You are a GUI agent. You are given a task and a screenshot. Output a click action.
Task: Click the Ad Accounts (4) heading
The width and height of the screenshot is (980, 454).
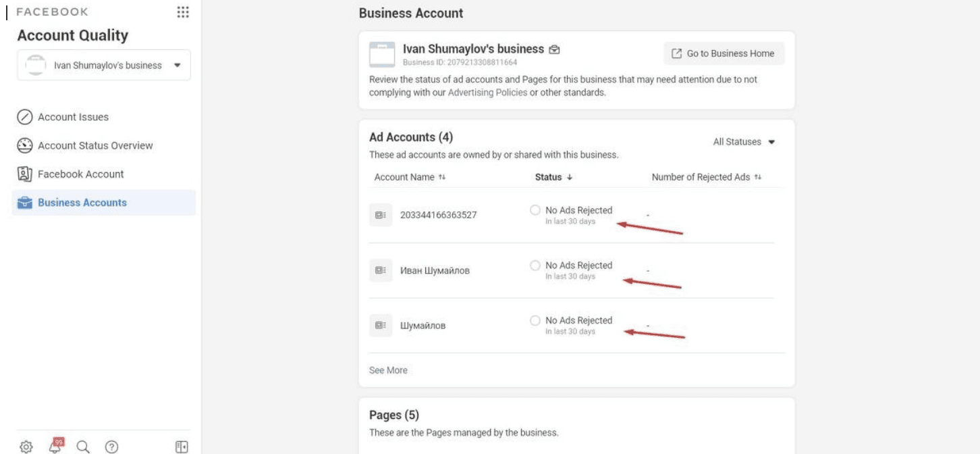tap(411, 137)
